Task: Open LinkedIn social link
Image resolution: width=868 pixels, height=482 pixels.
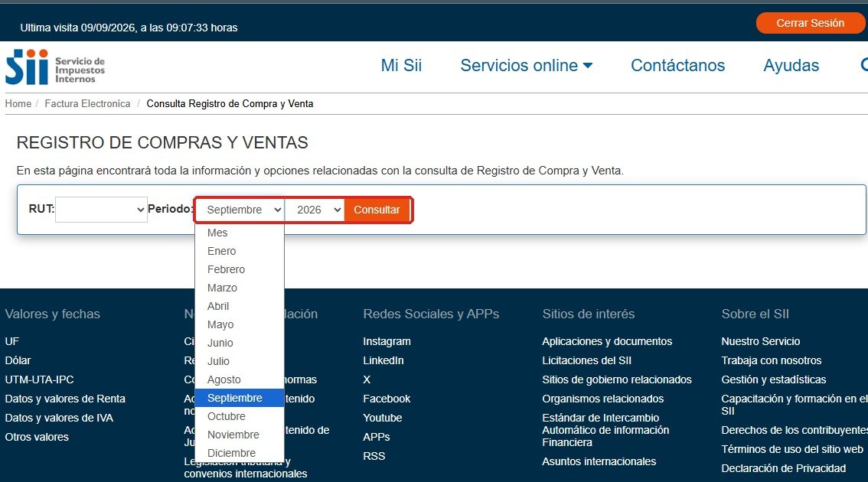Action: click(383, 360)
